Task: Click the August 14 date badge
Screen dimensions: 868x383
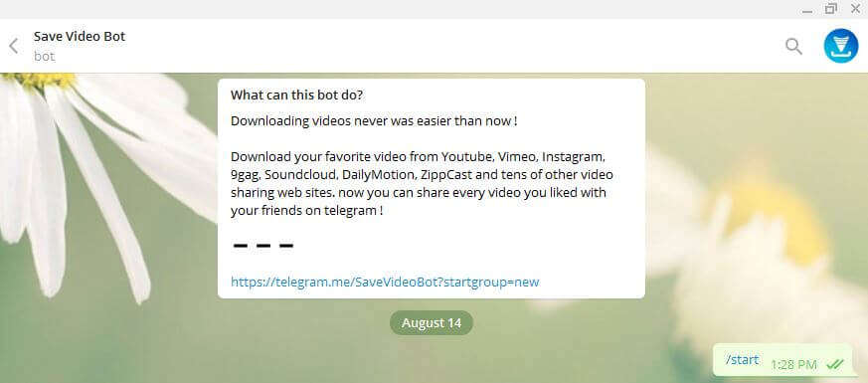Action: pos(432,323)
